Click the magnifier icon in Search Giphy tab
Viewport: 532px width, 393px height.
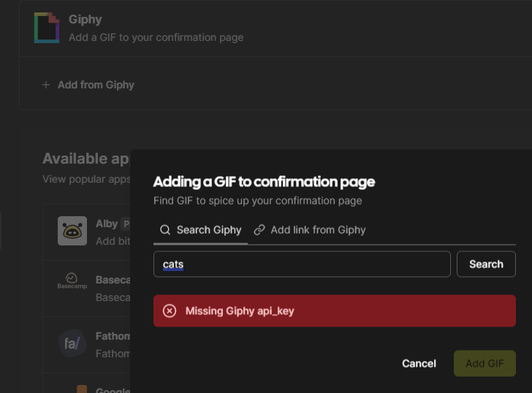pyautogui.click(x=165, y=230)
